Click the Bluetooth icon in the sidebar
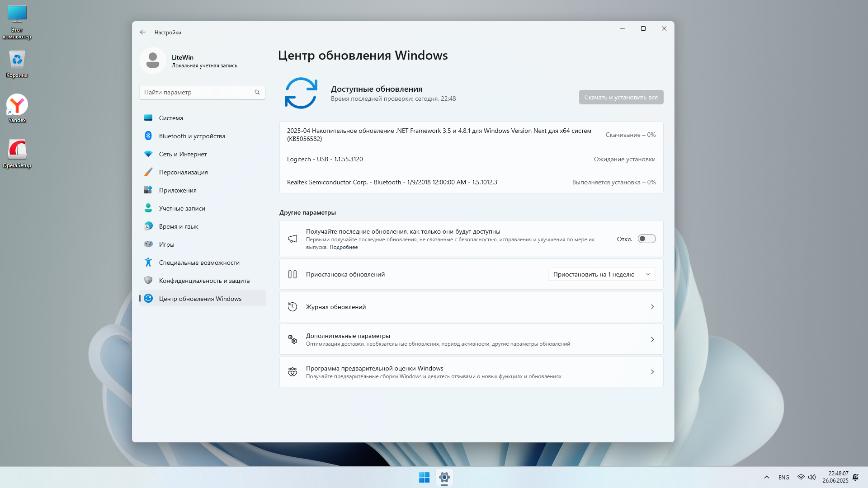 click(x=148, y=136)
